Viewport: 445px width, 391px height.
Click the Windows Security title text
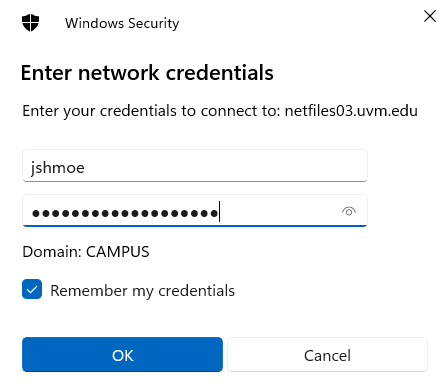point(122,23)
